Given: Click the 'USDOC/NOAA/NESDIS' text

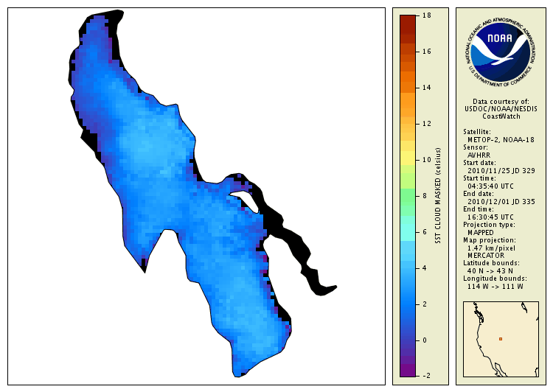Looking at the screenshot, I should (x=501, y=109).
